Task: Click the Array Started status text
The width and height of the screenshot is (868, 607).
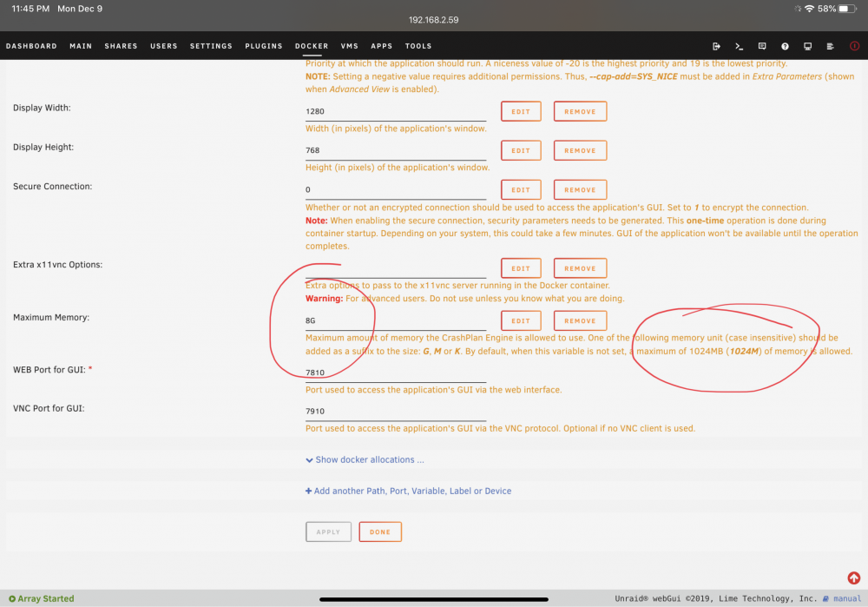Action: [46, 598]
